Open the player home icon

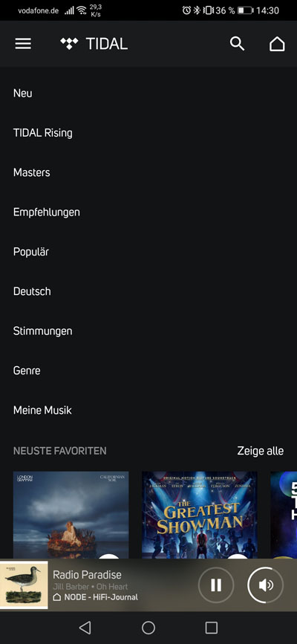point(277,44)
